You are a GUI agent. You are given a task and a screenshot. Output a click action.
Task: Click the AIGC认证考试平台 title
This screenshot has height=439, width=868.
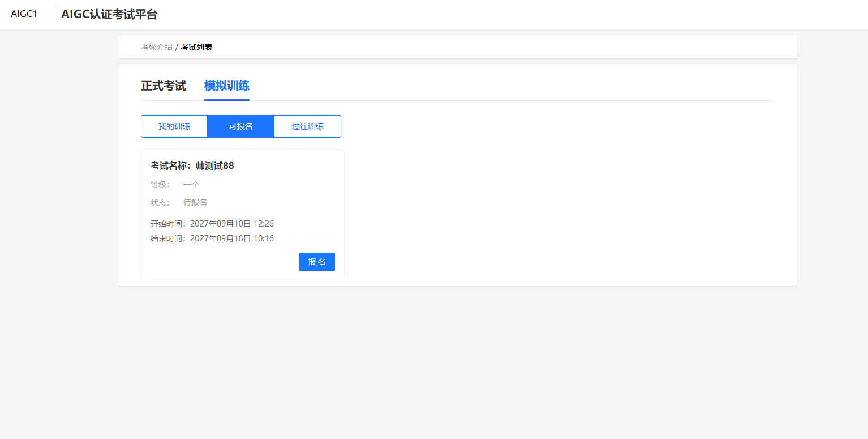coord(109,14)
